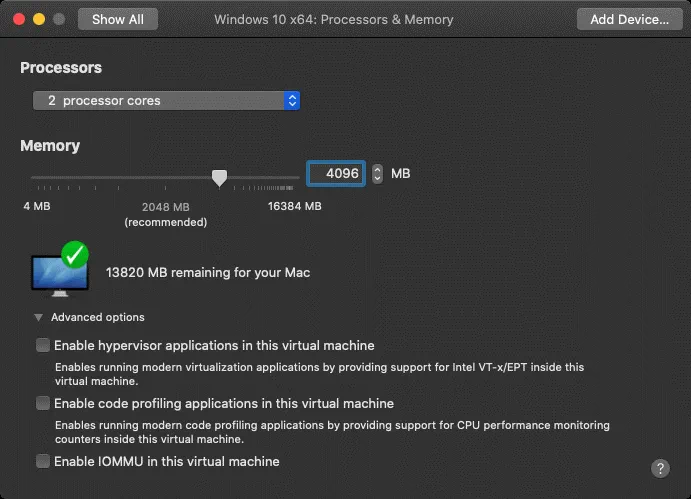Enable IOMMU in this virtual machine
691x499 pixels.
[43, 462]
